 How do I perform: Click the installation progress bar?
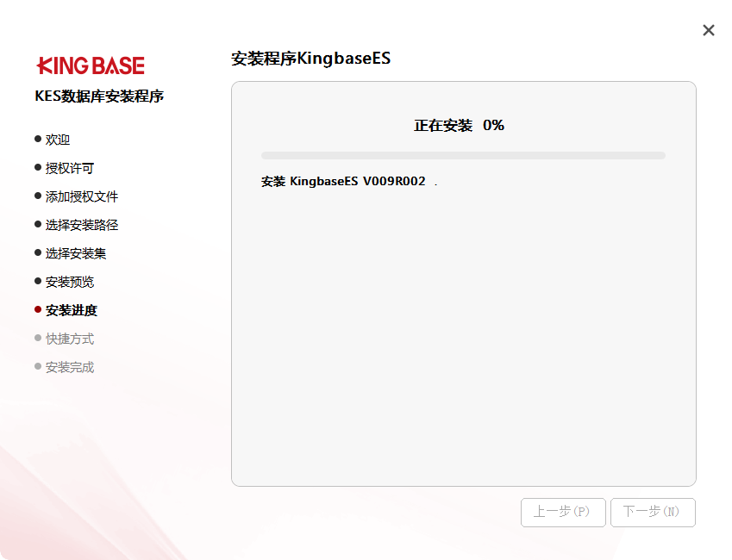463,155
